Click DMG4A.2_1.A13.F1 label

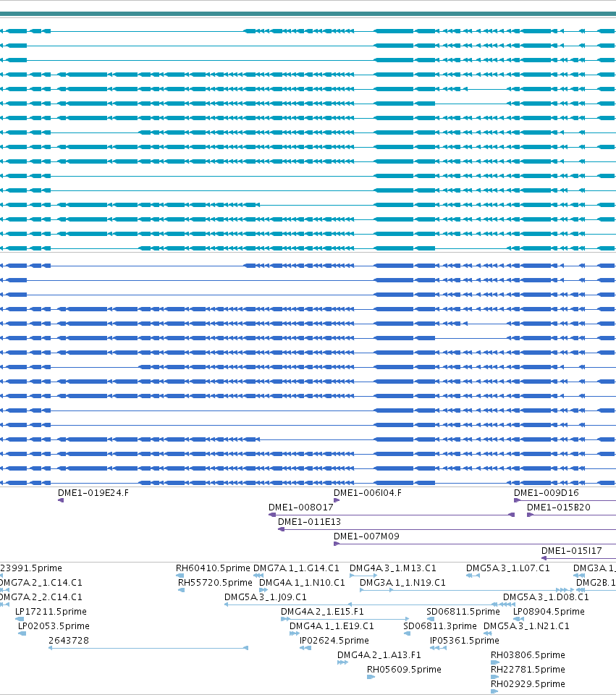[x=379, y=655]
